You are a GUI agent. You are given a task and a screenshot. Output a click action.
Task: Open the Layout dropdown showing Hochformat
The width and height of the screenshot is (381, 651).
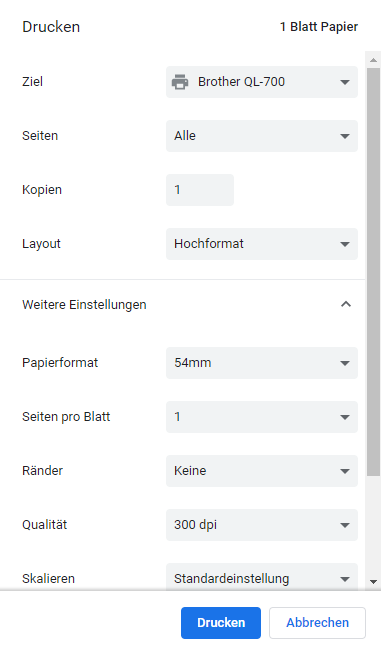[x=262, y=244]
